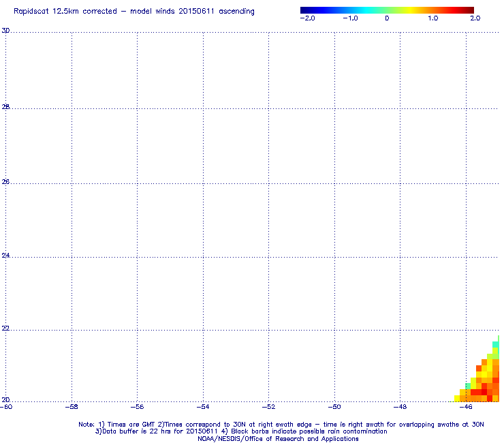
Task: Click the color scale bar gradient
Action: [387, 10]
